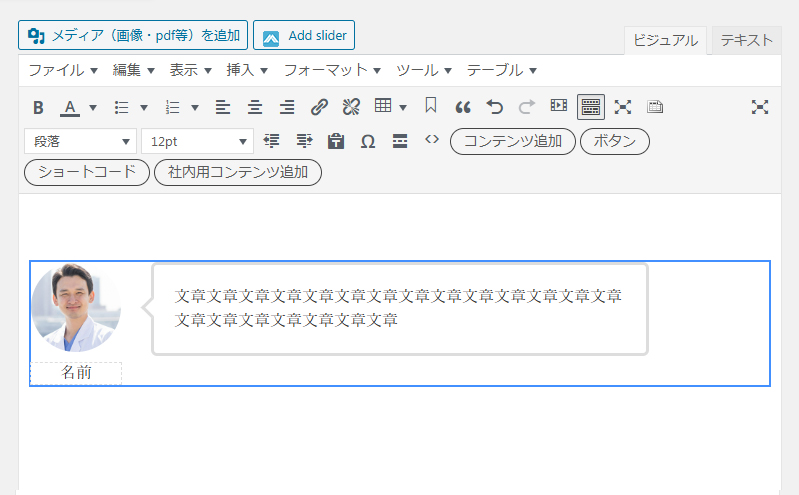
Task: Click the unlink icon
Action: [x=350, y=107]
